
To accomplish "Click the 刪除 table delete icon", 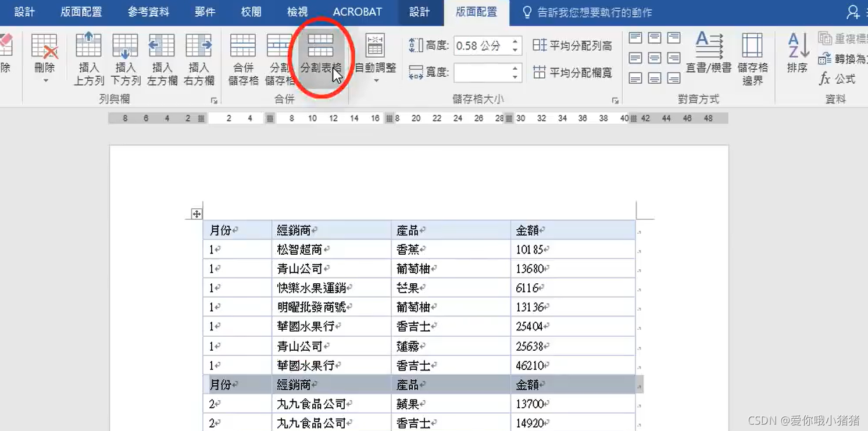I will coord(45,47).
